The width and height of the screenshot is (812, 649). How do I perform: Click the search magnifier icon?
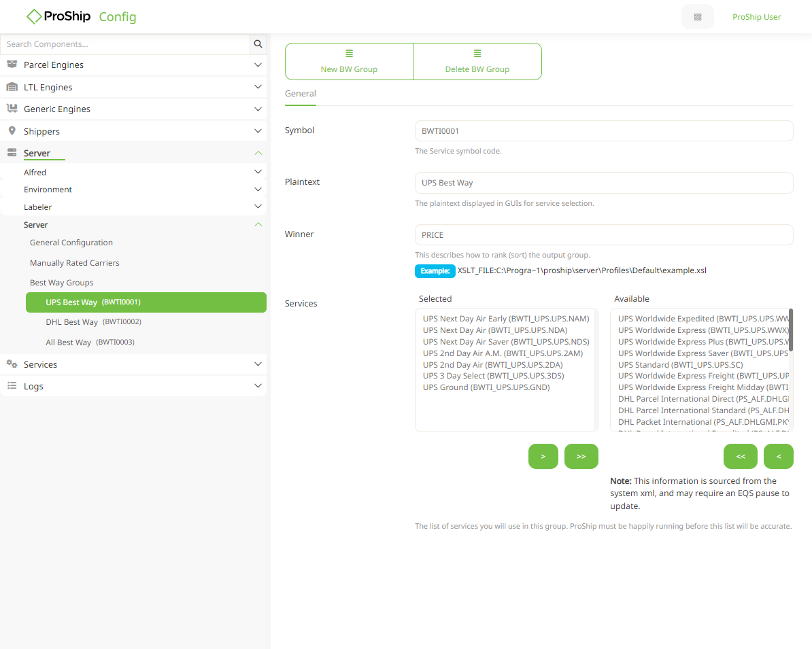click(258, 44)
